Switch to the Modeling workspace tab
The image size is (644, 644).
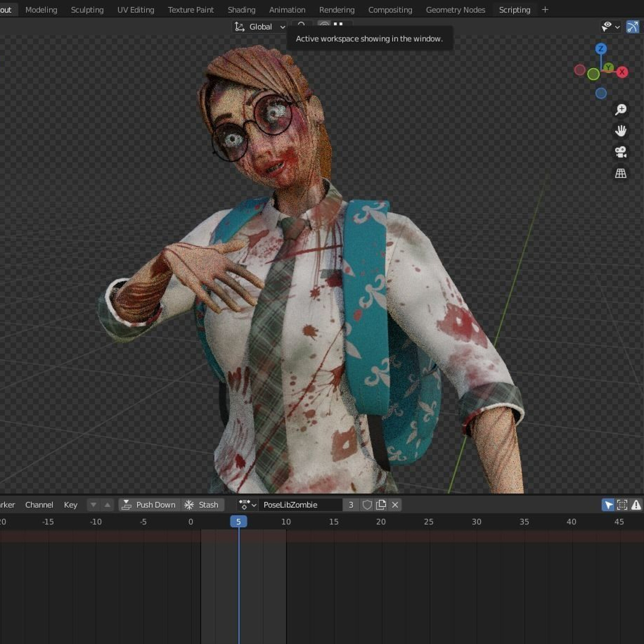coord(41,10)
